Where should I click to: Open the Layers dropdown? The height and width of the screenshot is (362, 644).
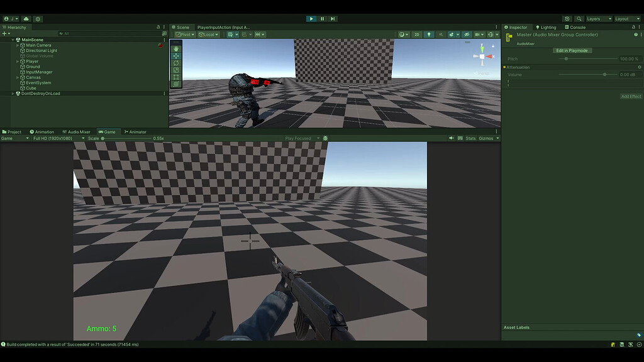[x=599, y=19]
